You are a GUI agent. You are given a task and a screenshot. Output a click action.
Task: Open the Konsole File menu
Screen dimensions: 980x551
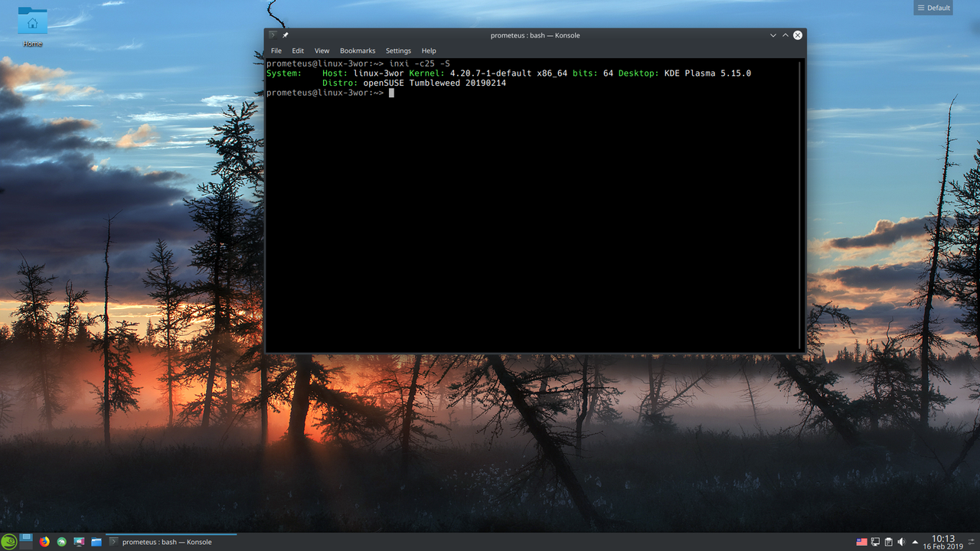click(x=276, y=51)
